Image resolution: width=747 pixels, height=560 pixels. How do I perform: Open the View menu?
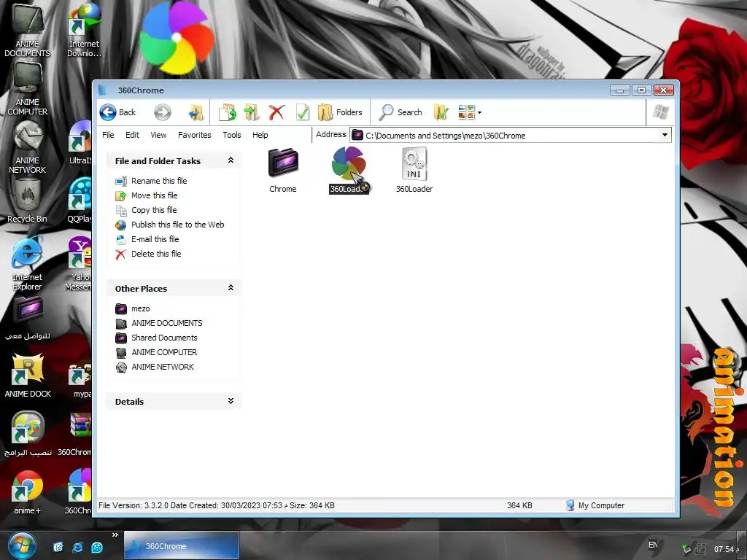[x=158, y=135]
